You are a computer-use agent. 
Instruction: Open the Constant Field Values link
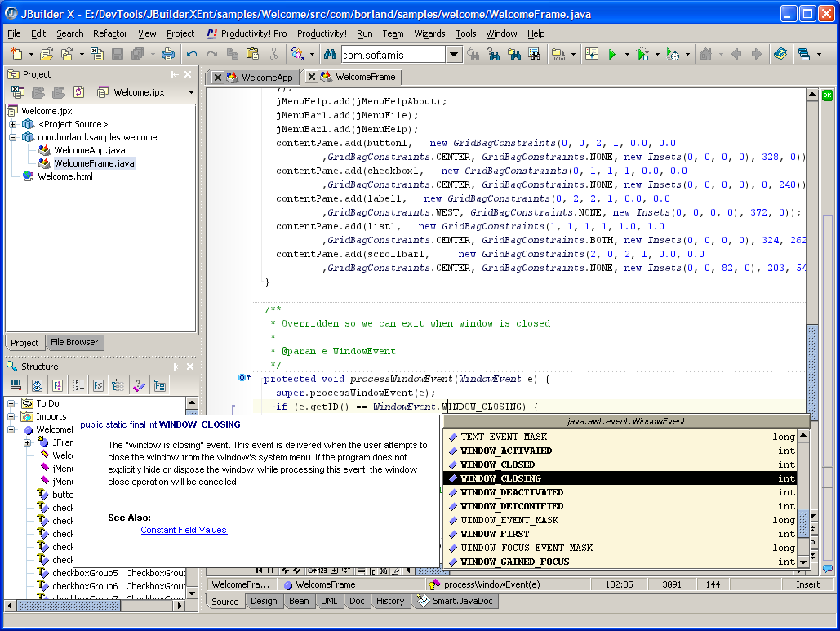184,530
